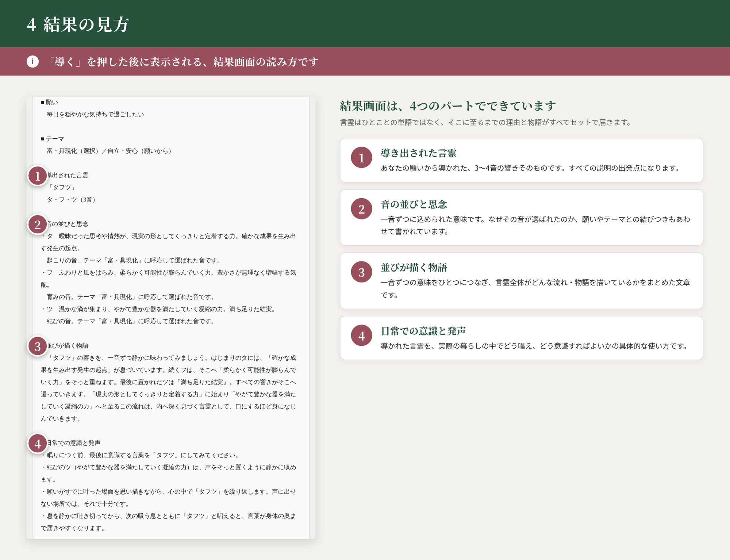Screen dimensions: 730x560
Task: Click the subtitle starting 言霊はひとことの単語ではなく
Action: click(x=486, y=122)
